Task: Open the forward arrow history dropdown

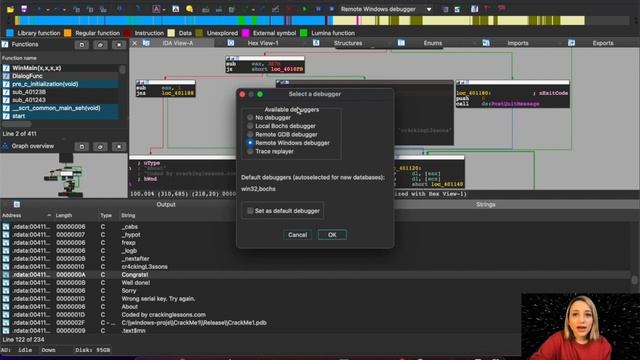Action: point(64,9)
